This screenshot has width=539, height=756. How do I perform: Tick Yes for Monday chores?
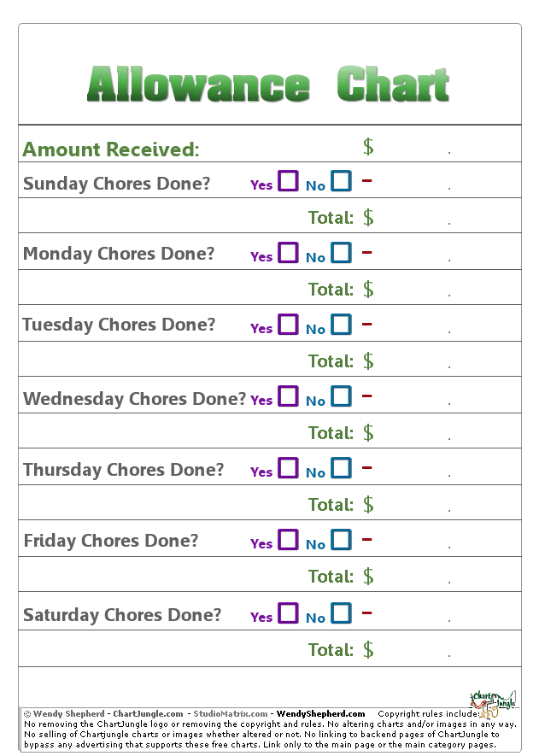[x=289, y=253]
